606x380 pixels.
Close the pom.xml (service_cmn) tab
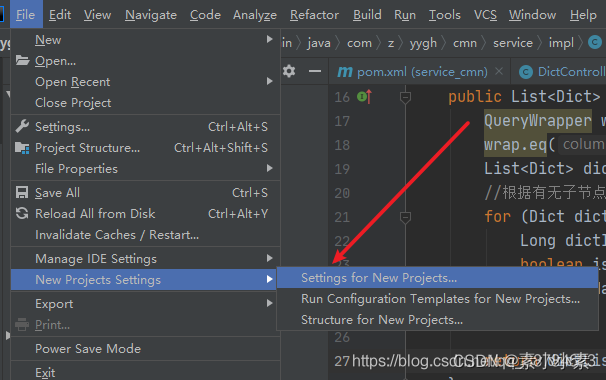tap(499, 72)
